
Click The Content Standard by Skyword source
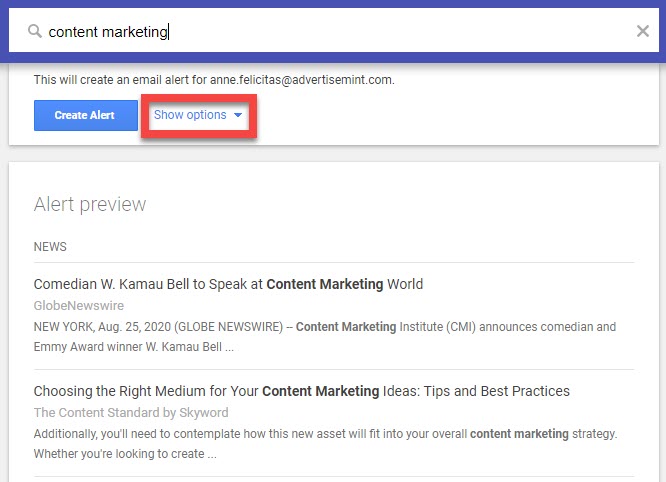[131, 412]
